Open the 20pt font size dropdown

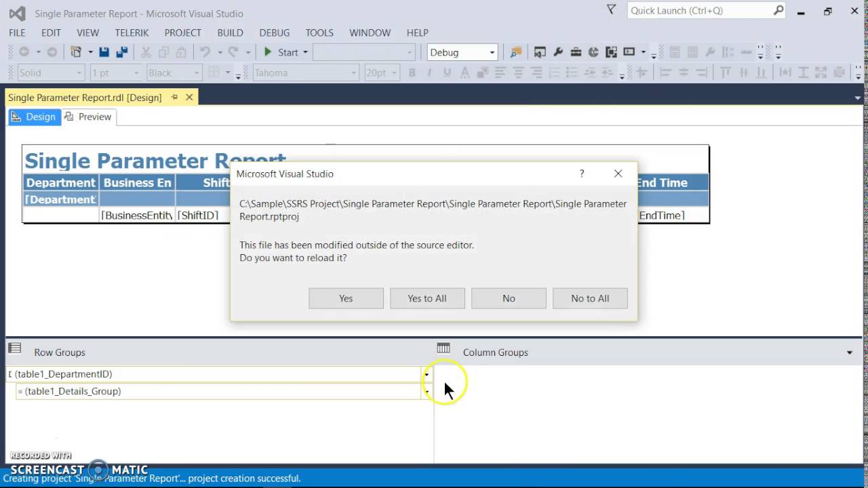click(394, 73)
